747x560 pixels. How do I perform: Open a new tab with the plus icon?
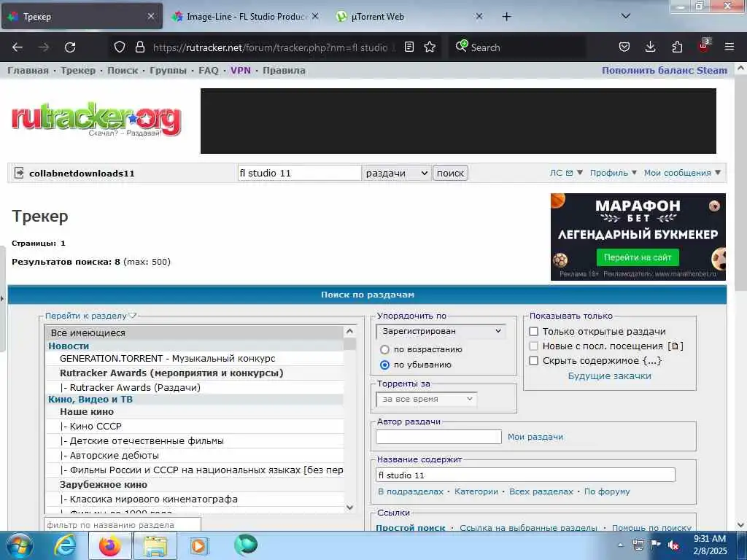506,17
